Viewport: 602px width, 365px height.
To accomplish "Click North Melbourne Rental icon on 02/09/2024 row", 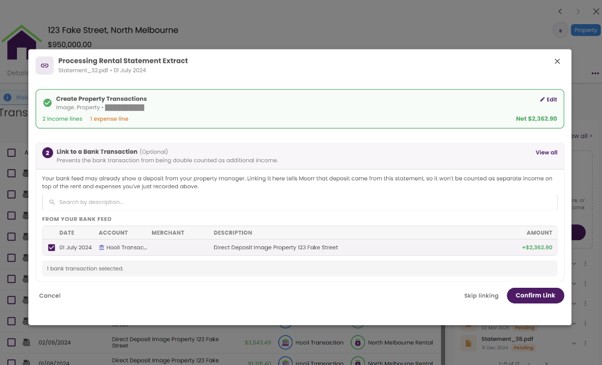I will tap(358, 342).
